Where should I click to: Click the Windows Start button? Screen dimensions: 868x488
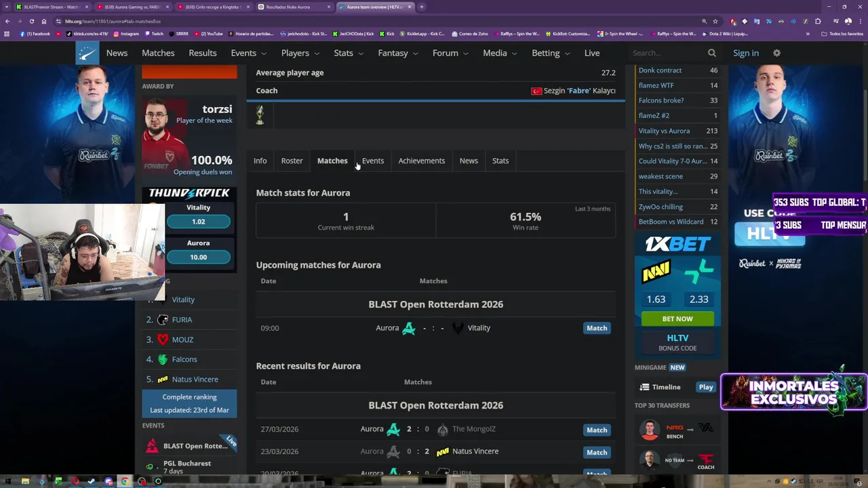click(x=8, y=481)
